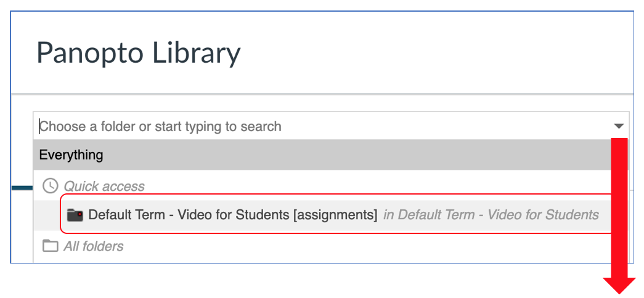Click the 'Panopto Library' heading
The width and height of the screenshot is (644, 298).
coord(139,54)
